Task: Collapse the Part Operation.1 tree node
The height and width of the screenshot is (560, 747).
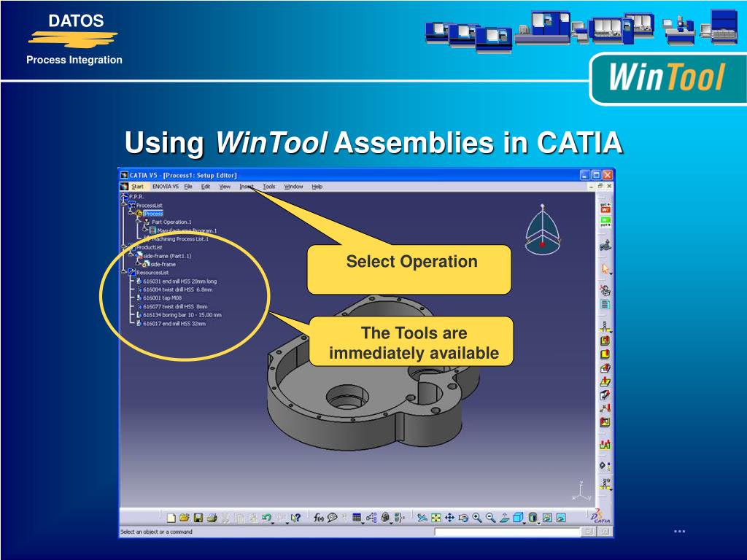Action: 137,221
